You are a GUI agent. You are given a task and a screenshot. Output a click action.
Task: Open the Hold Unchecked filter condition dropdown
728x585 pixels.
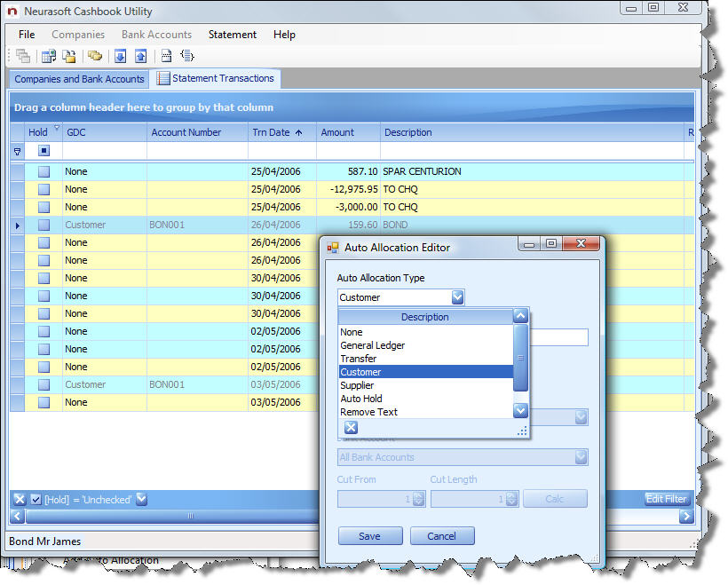coord(139,499)
